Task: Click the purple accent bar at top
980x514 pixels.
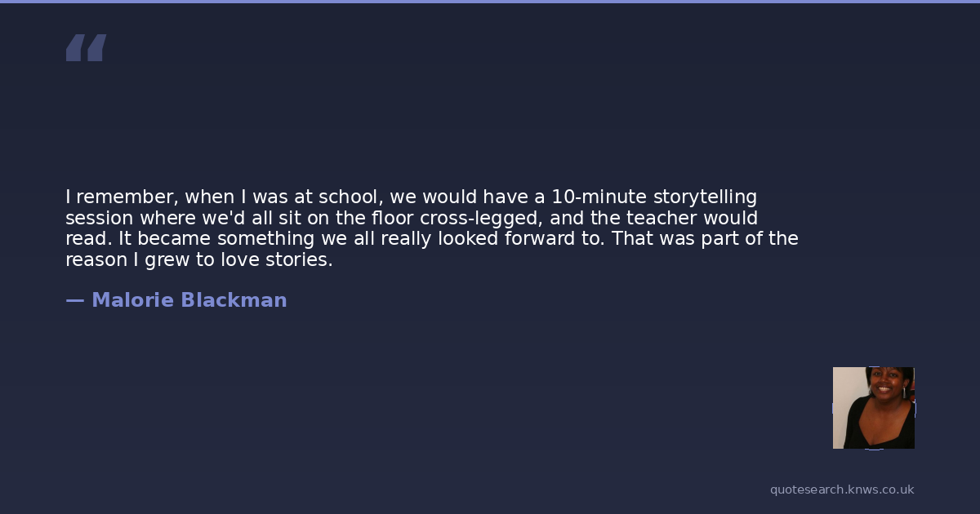Action: point(490,2)
